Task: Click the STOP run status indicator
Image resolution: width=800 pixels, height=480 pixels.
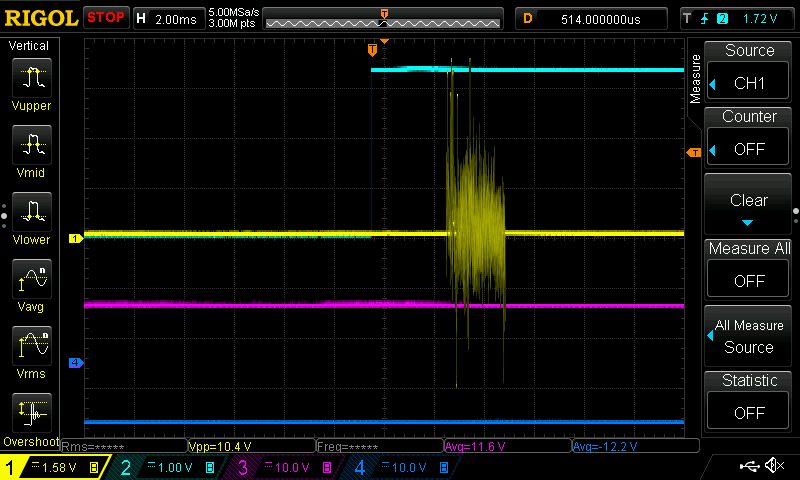Action: coord(106,18)
